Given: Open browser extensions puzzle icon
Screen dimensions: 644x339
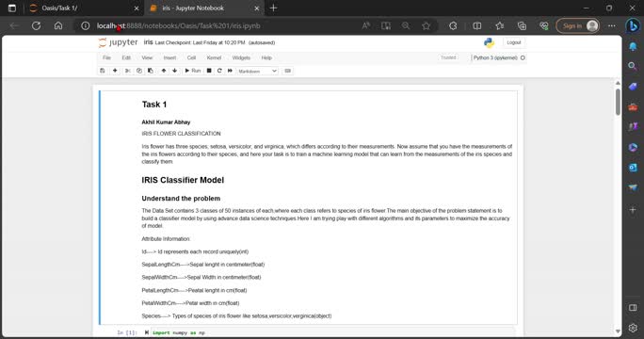Looking at the screenshot, I should (x=453, y=25).
